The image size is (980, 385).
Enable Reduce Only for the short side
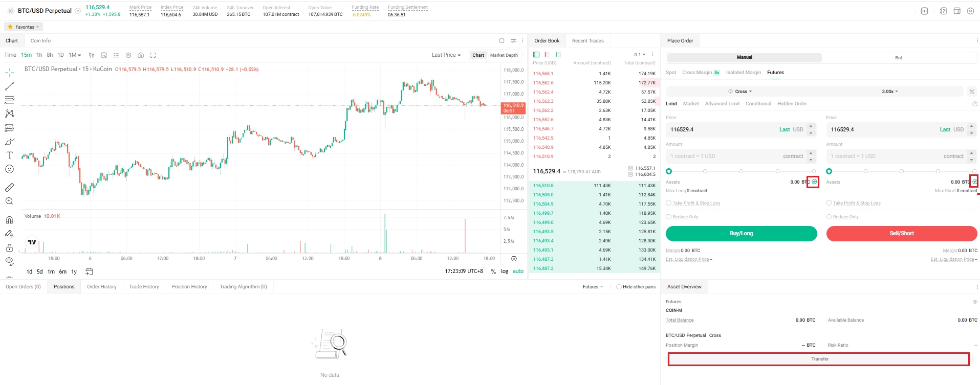[829, 217]
